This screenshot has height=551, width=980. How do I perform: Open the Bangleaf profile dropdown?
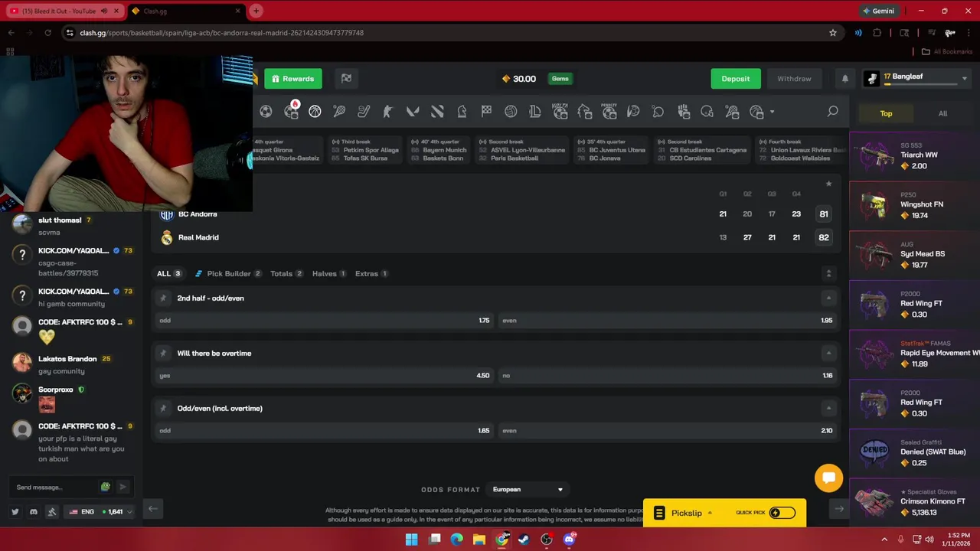(965, 78)
